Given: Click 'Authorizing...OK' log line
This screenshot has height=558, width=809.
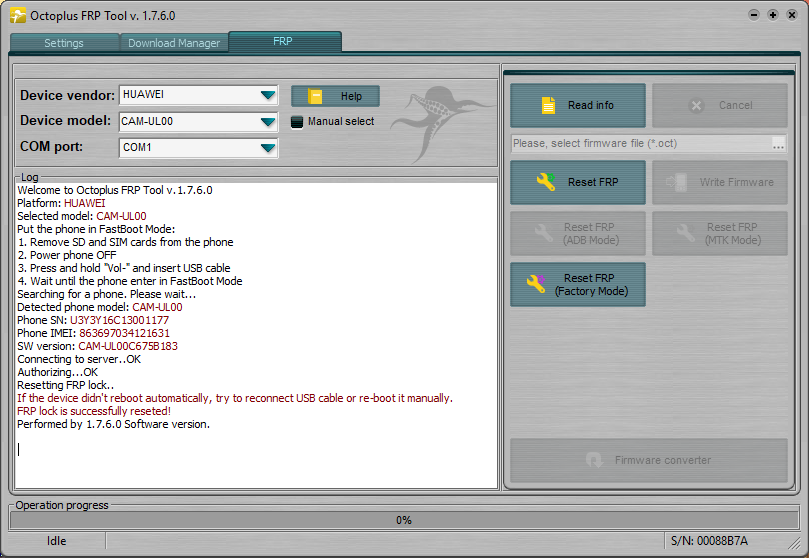Looking at the screenshot, I should click(57, 372).
